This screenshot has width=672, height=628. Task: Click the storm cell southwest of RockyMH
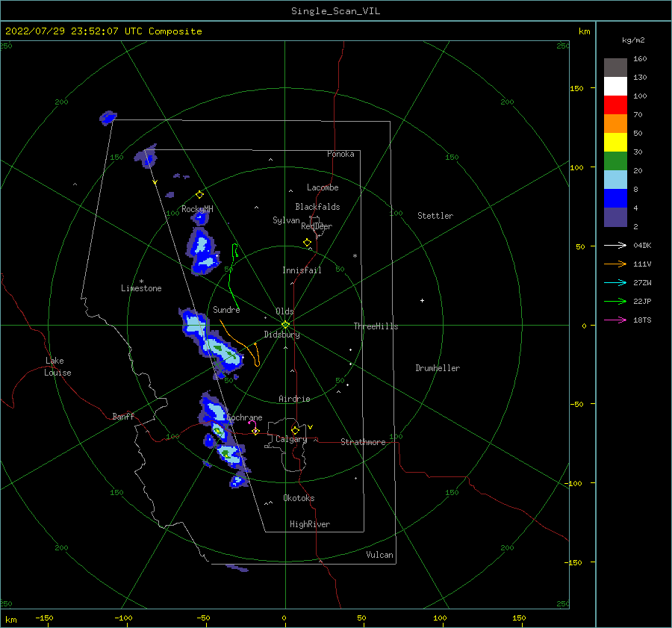coord(202,251)
